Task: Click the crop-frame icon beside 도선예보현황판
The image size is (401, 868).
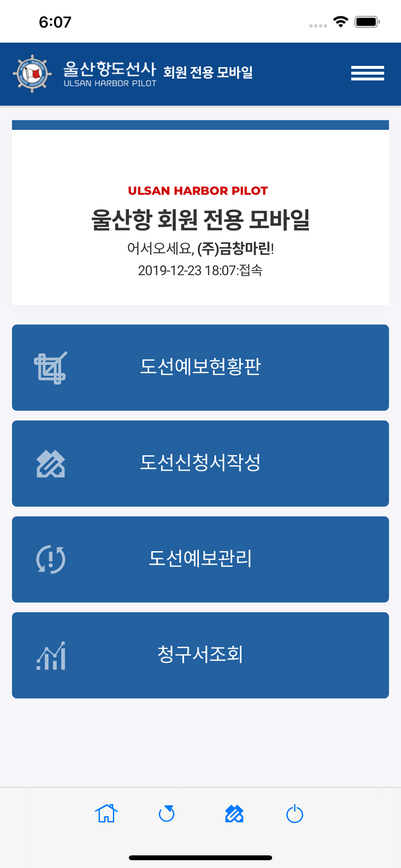Action: tap(51, 368)
